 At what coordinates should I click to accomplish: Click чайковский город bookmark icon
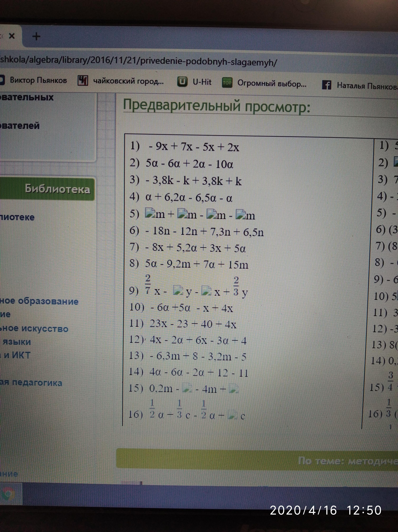point(83,81)
